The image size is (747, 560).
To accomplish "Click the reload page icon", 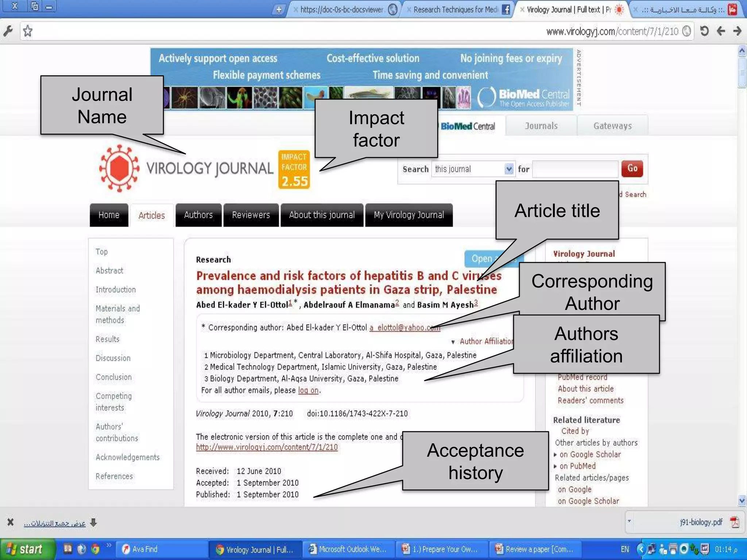I will pos(704,31).
